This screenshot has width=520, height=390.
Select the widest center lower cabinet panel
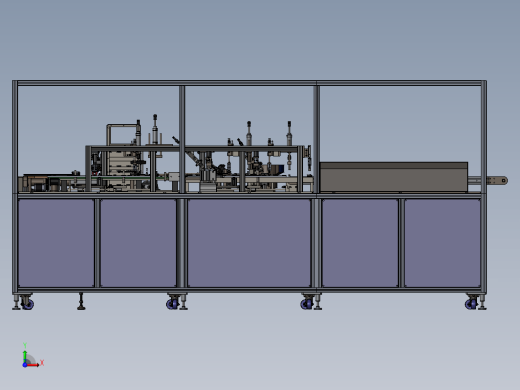249,243
